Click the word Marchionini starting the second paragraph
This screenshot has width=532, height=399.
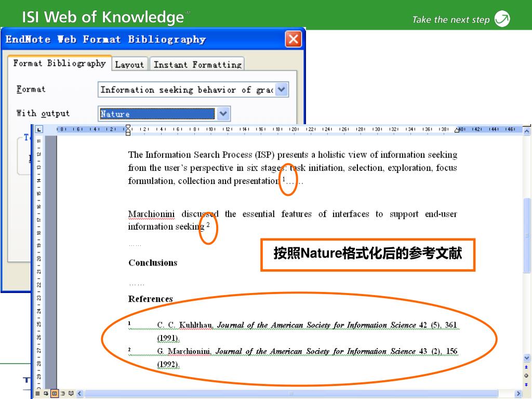pos(151,214)
